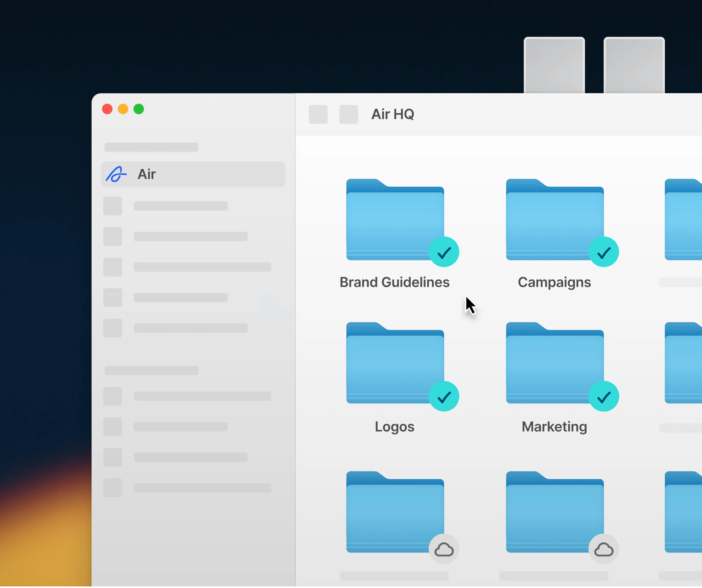Select the Air sidebar item
Image resolution: width=702 pixels, height=588 pixels.
(x=193, y=174)
